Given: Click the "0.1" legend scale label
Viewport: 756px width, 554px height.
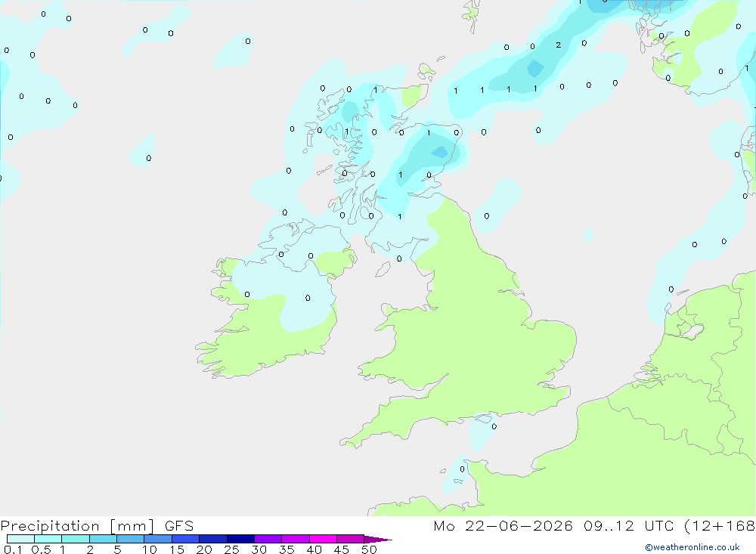Looking at the screenshot, I should pos(13,549).
